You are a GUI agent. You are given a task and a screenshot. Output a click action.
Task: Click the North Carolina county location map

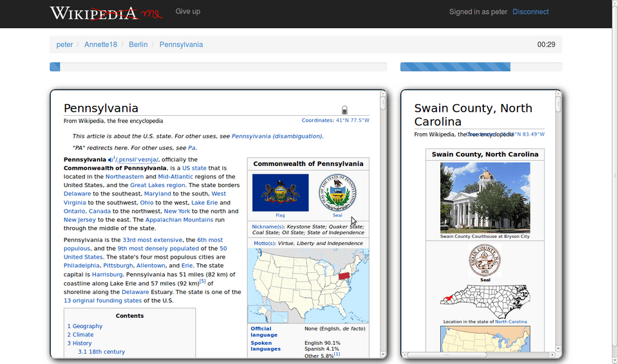coord(485,302)
